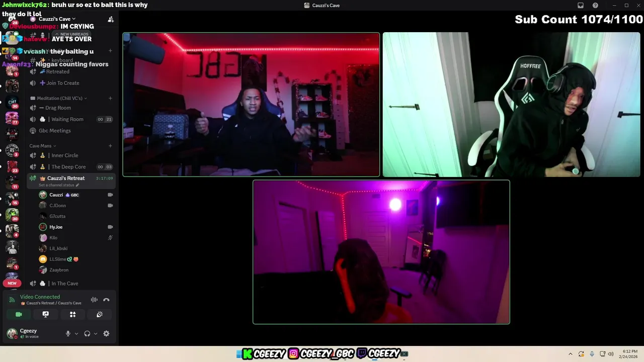Open Cgeezy user profile panel
This screenshot has width=644, height=362.
click(x=33, y=333)
